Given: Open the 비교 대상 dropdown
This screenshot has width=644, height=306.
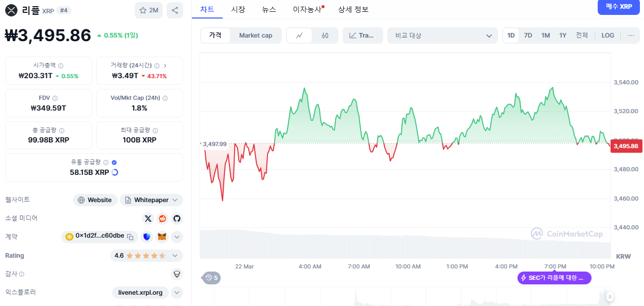Looking at the screenshot, I should (x=442, y=35).
